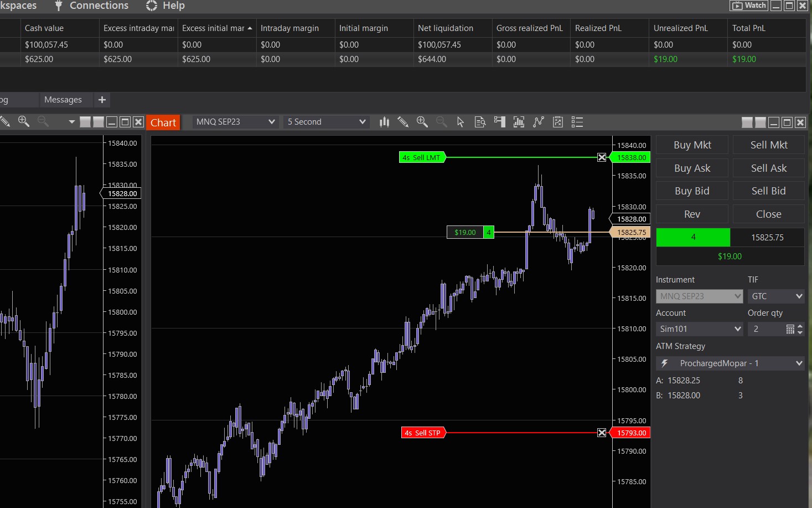
Task: Click the pencil drawing icon on the left chart
Action: point(5,121)
